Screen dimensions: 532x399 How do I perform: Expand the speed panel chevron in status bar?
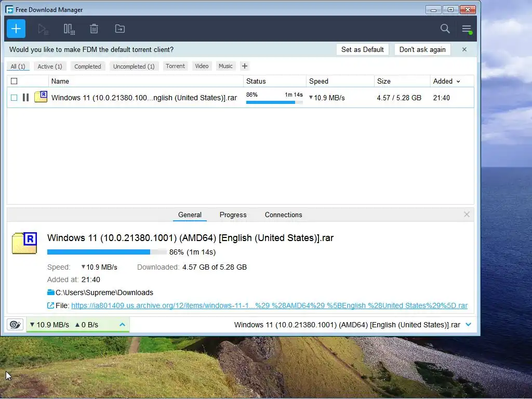123,325
